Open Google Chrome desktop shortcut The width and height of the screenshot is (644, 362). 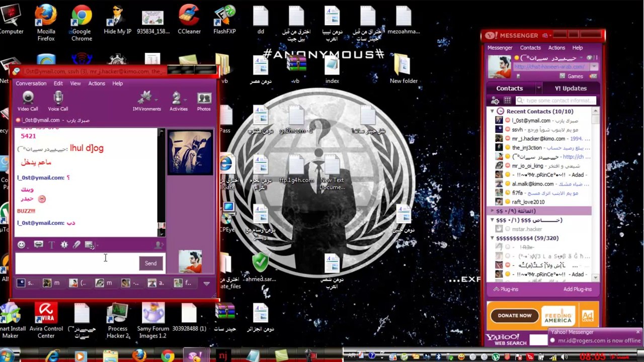[82, 23]
